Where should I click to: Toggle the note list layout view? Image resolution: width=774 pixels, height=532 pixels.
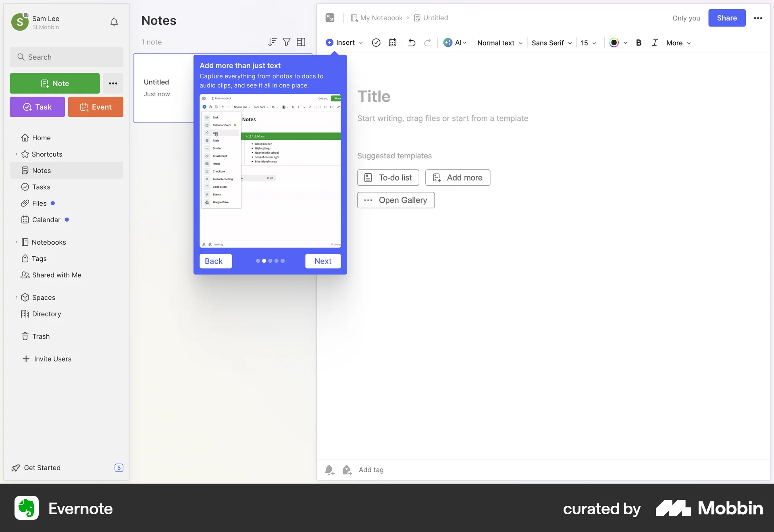coord(301,42)
